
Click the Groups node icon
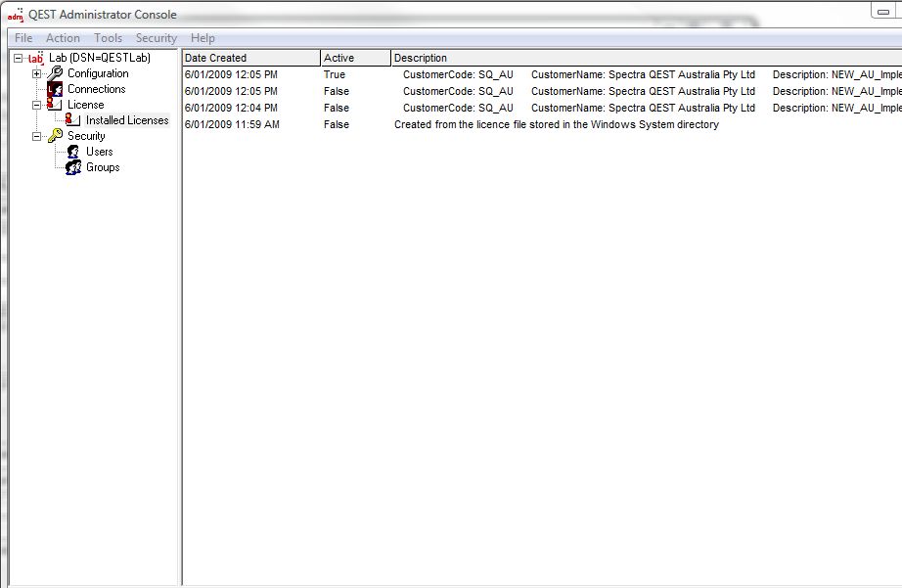[73, 167]
